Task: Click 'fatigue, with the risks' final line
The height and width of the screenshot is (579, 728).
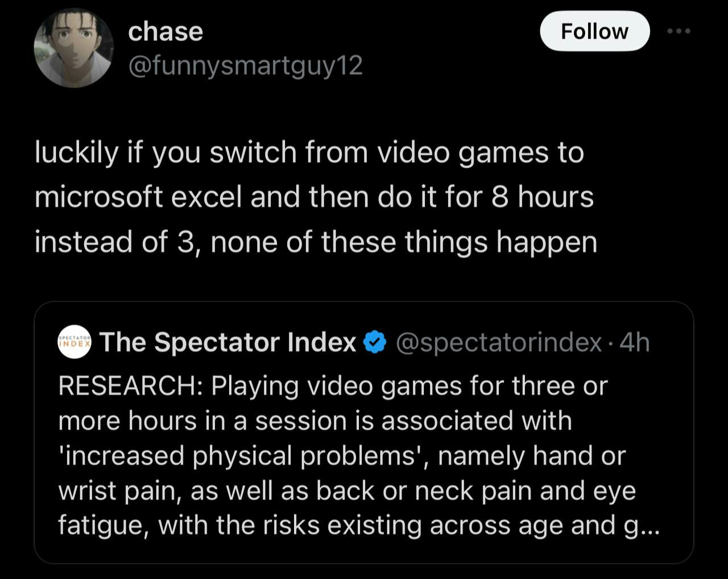Action: [x=359, y=526]
